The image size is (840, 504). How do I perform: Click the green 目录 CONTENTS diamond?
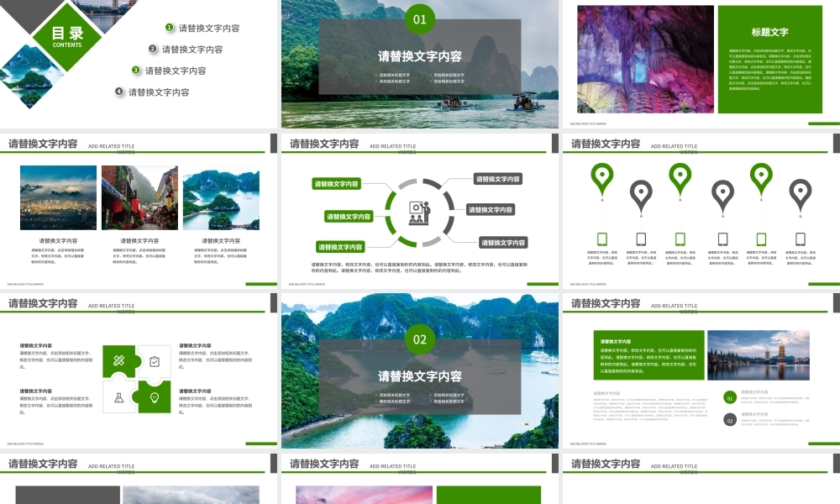point(67,37)
